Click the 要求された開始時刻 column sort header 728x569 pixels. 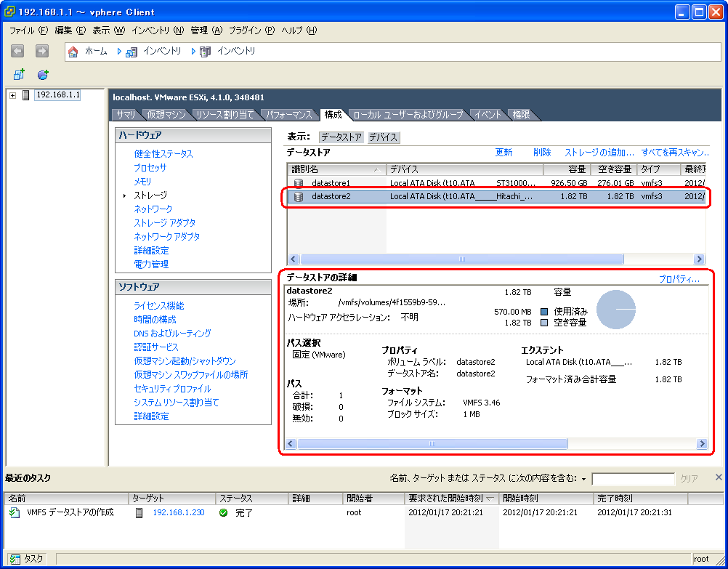450,499
